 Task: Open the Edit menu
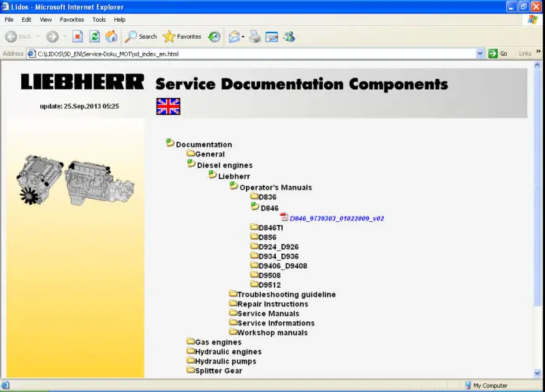[x=27, y=20]
